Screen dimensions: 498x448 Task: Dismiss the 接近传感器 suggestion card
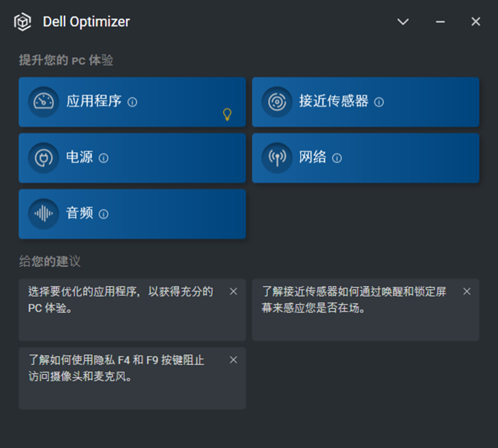467,291
